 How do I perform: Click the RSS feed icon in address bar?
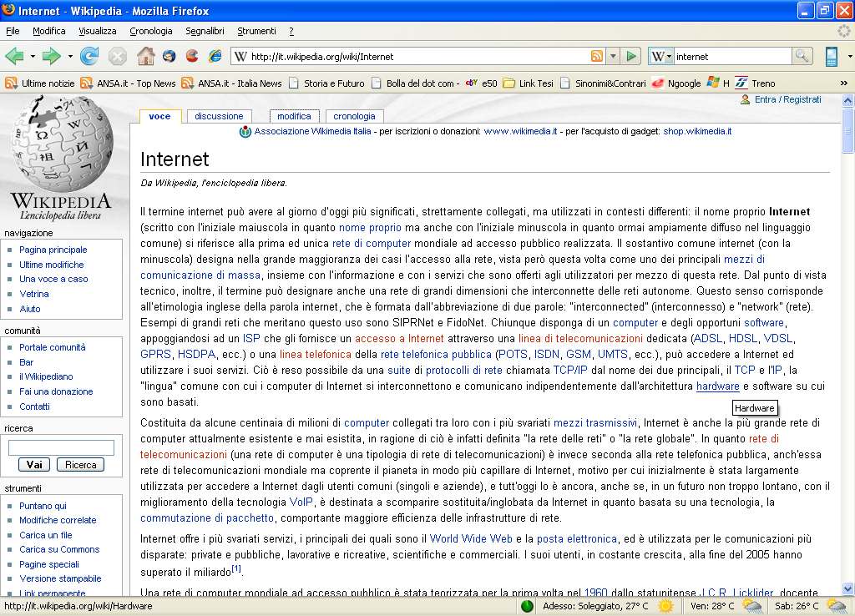point(597,56)
